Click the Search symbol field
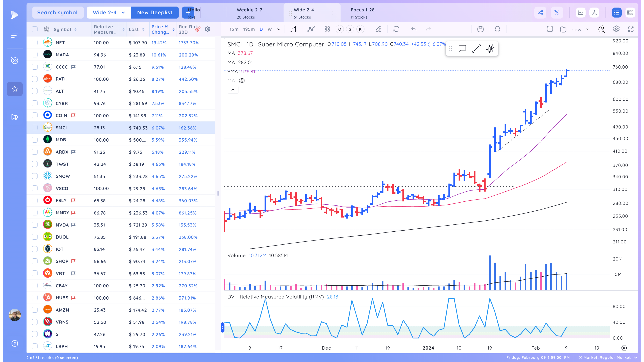 [x=58, y=12]
